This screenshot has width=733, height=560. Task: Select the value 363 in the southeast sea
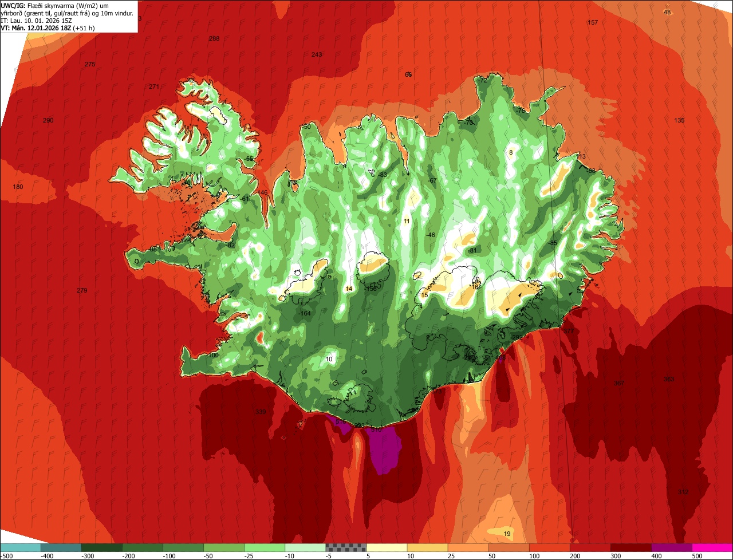(669, 379)
